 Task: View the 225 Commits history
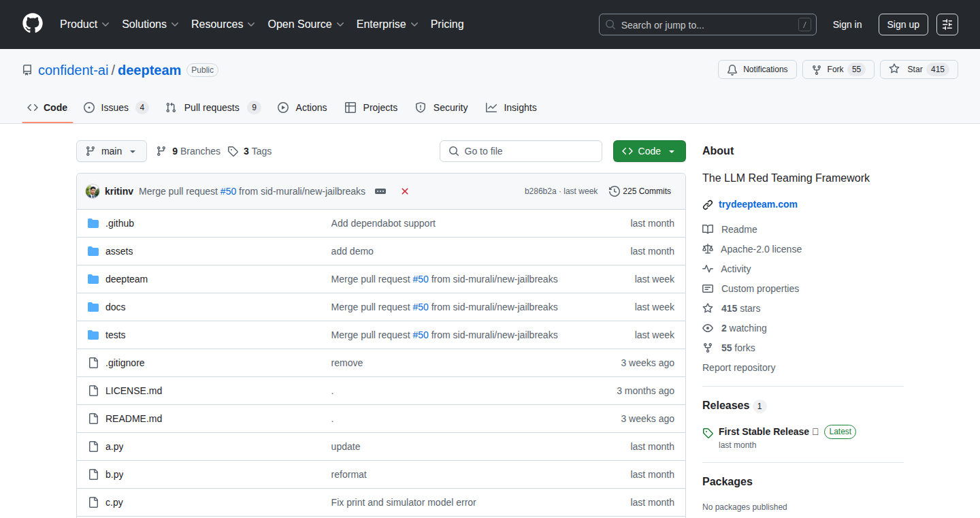pos(640,191)
